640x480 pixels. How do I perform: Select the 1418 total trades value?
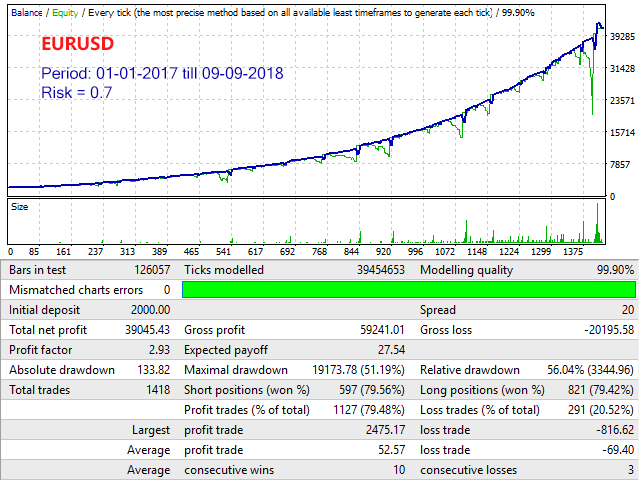158,390
